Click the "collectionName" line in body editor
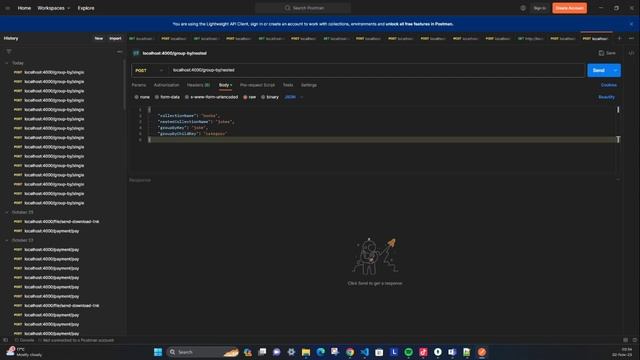Viewport: 640px width, 360px height. 189,116
